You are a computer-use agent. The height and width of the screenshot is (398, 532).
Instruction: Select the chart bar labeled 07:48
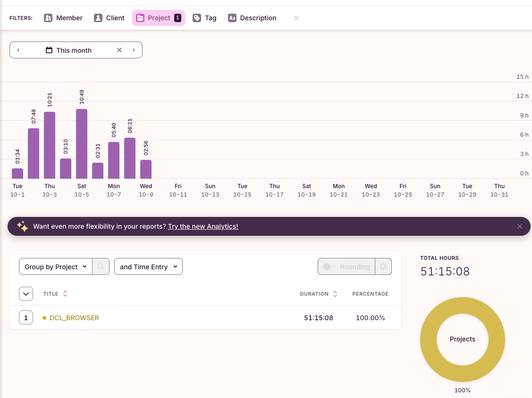pos(33,154)
